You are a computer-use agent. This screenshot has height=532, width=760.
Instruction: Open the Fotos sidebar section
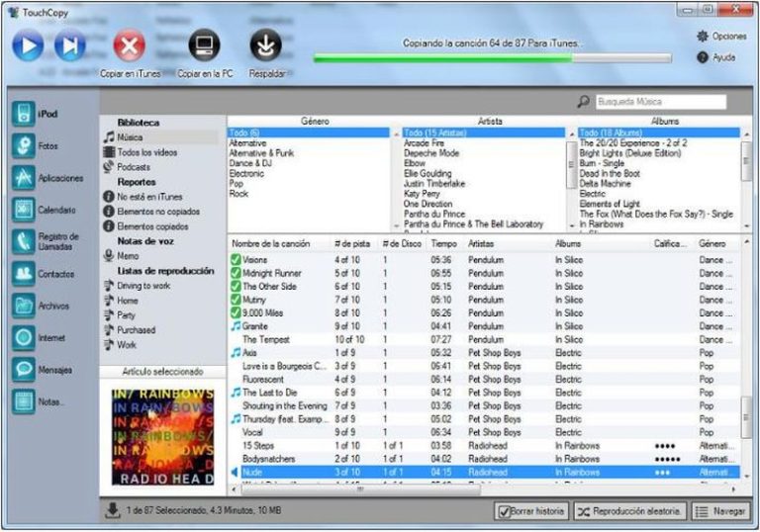click(x=25, y=145)
